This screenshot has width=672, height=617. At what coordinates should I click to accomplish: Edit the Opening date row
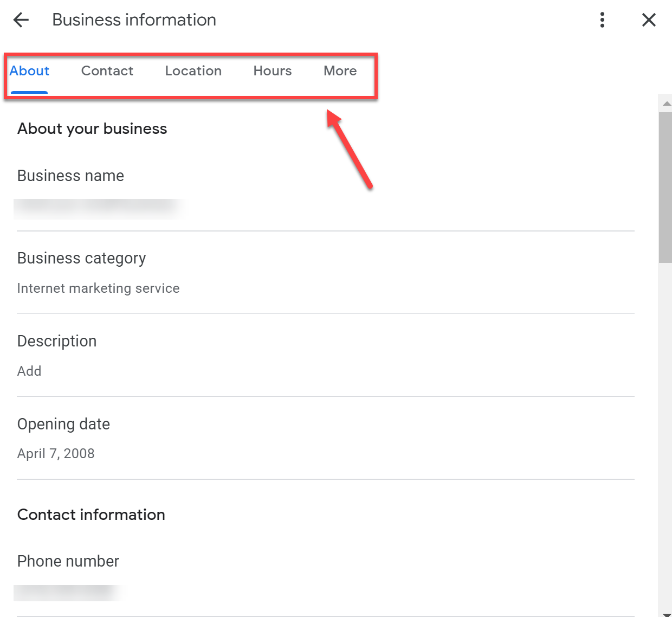pyautogui.click(x=325, y=438)
